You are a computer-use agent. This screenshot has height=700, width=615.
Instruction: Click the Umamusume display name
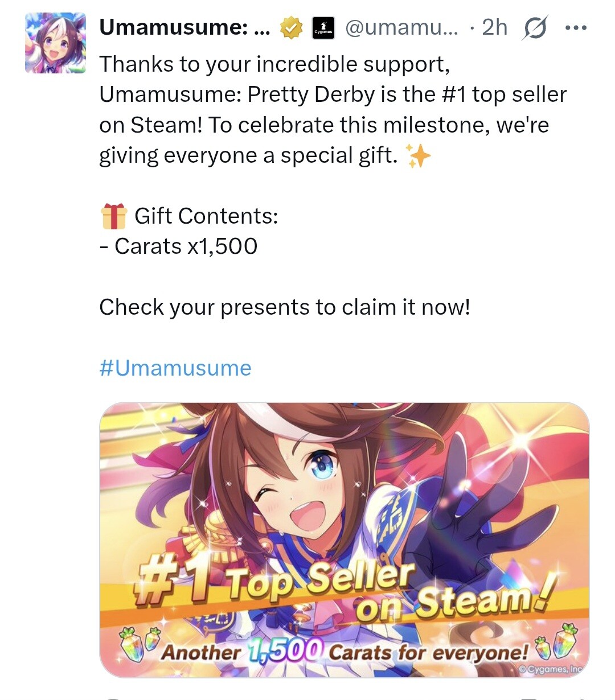point(185,27)
